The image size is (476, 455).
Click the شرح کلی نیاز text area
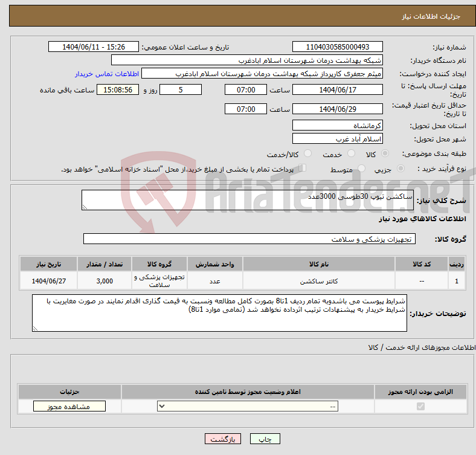[248, 200]
